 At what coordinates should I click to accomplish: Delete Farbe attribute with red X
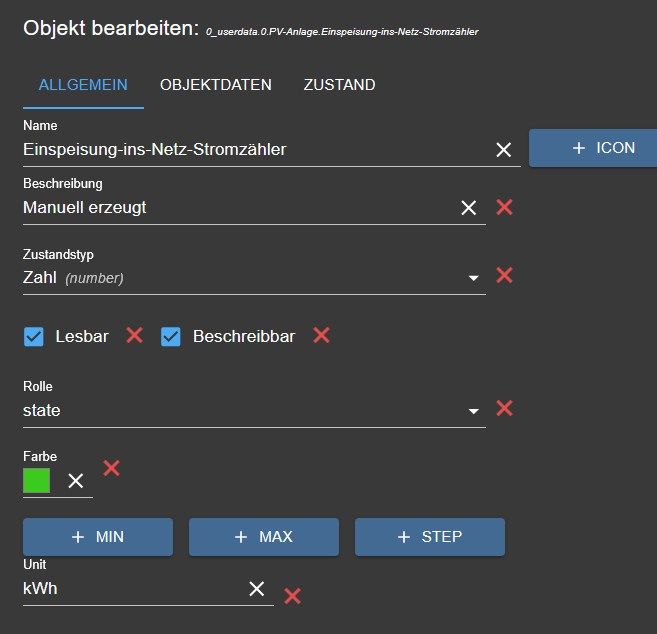[x=112, y=467]
